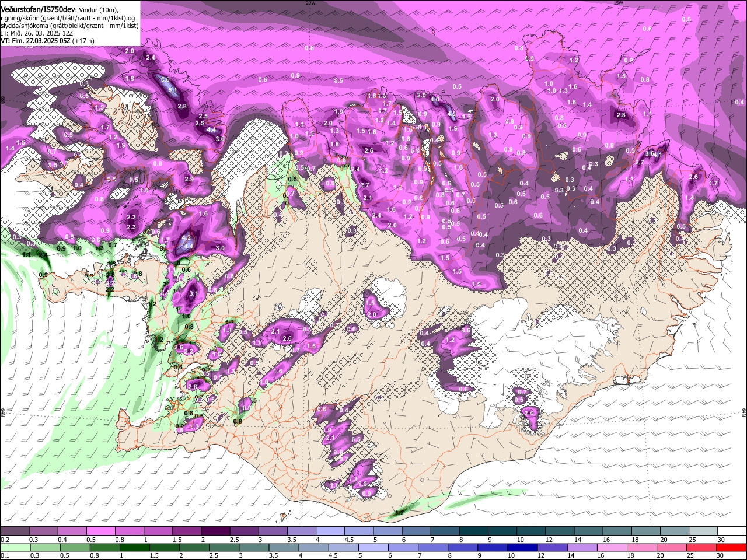Pick the lower-row blue swatch between 8 and 9
The image size is (747, 560).
[463, 547]
